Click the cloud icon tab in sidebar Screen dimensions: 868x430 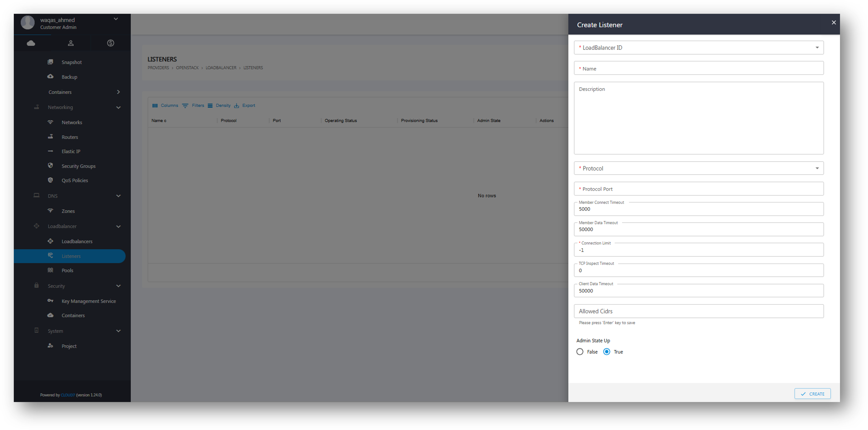tap(31, 43)
